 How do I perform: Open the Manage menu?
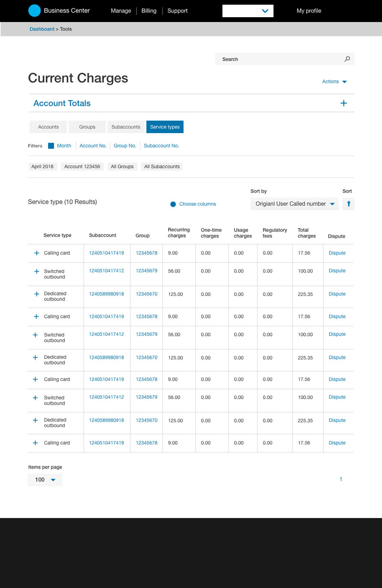click(x=121, y=10)
